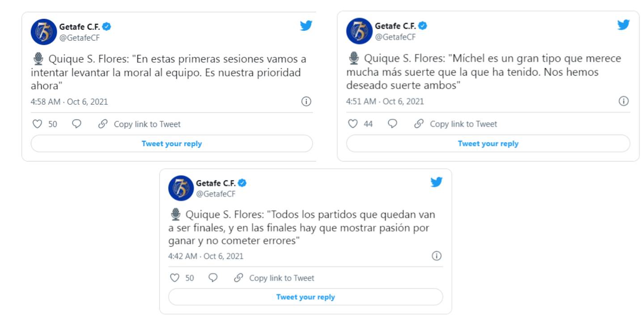Copy link to Tweet posted at 4:42 AM
The height and width of the screenshot is (322, 644).
click(x=274, y=278)
